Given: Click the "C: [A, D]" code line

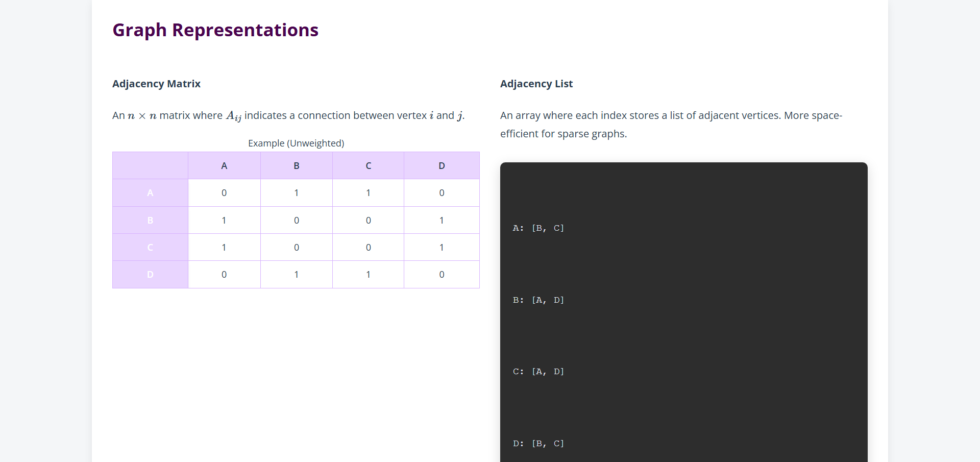Looking at the screenshot, I should [538, 372].
